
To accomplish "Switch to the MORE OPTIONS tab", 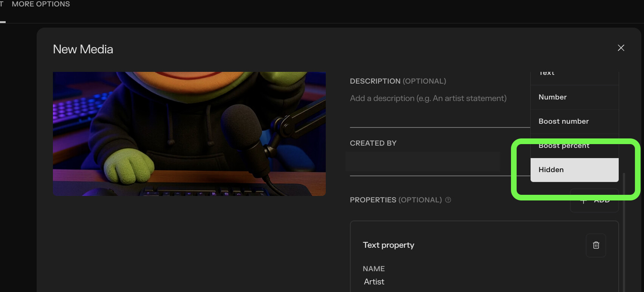I will [x=41, y=5].
